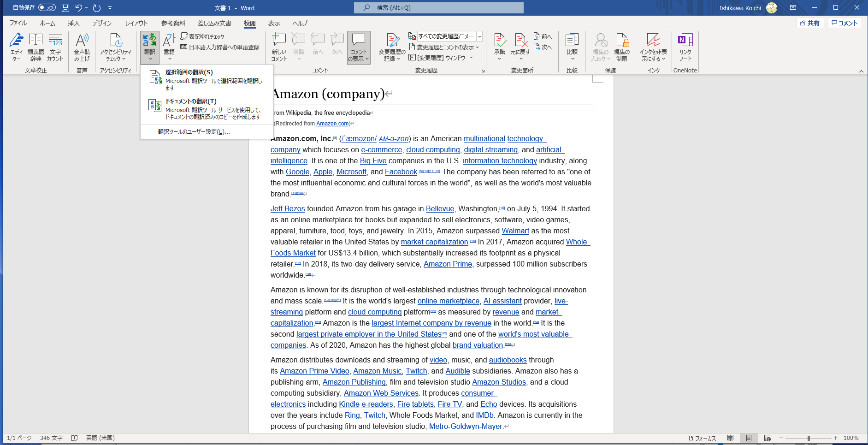Screen dimensions: 868x445
Task: Click the Hide Ink (インクを非表示にする) icon
Action: (x=654, y=40)
